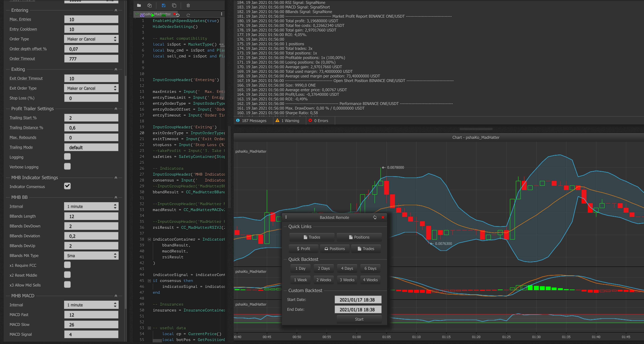The height and width of the screenshot is (344, 644).
Task: Open the Exit Order Type dropdown
Action: click(x=91, y=88)
